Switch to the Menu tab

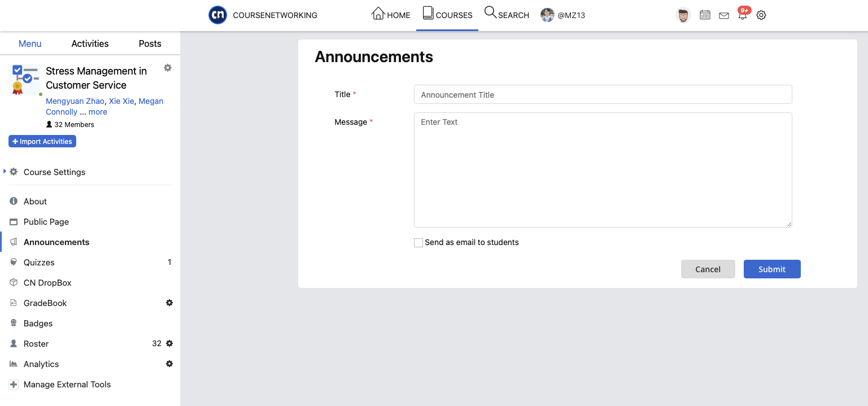point(30,43)
